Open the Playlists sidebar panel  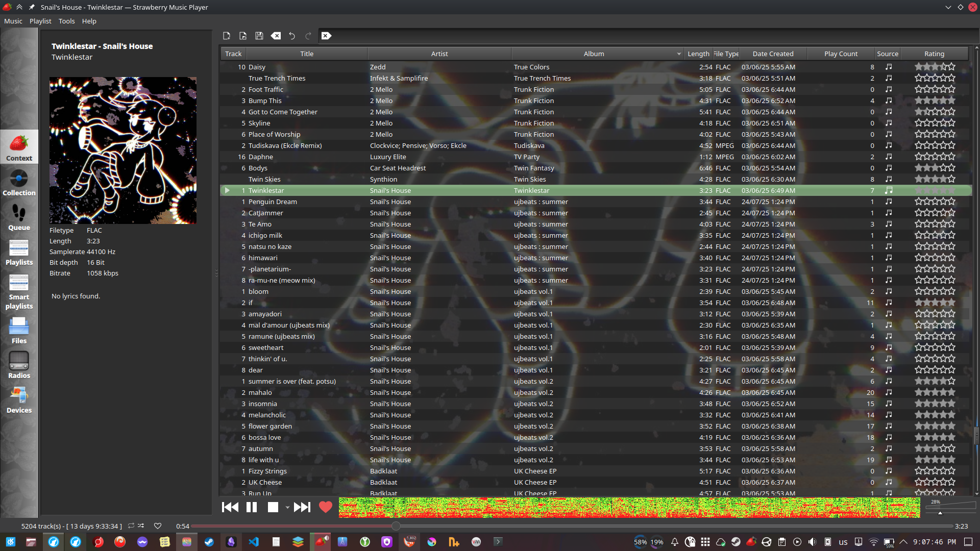click(19, 252)
